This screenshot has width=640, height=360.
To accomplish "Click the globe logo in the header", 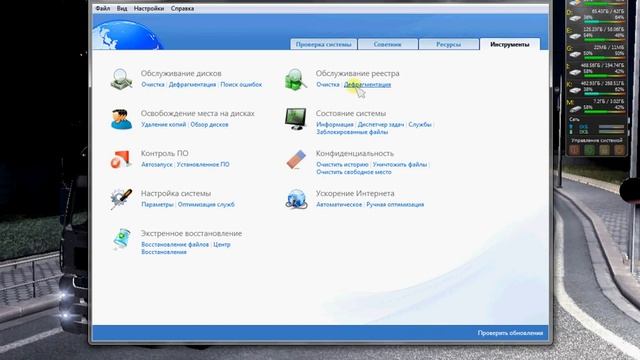I will pos(127,36).
